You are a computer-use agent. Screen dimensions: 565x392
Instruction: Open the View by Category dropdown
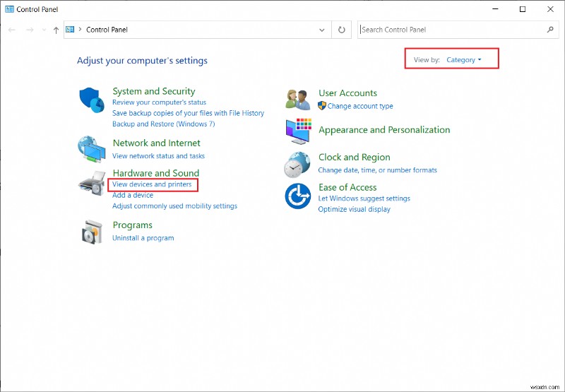coord(463,60)
